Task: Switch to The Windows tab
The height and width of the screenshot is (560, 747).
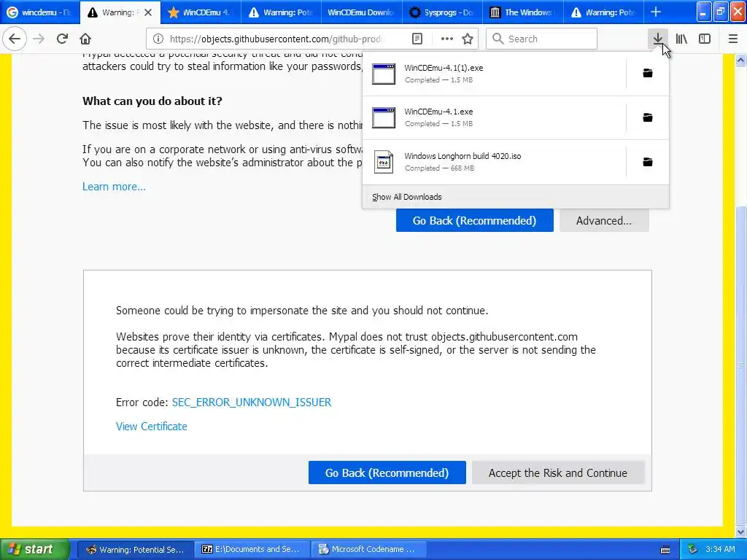Action: 522,12
